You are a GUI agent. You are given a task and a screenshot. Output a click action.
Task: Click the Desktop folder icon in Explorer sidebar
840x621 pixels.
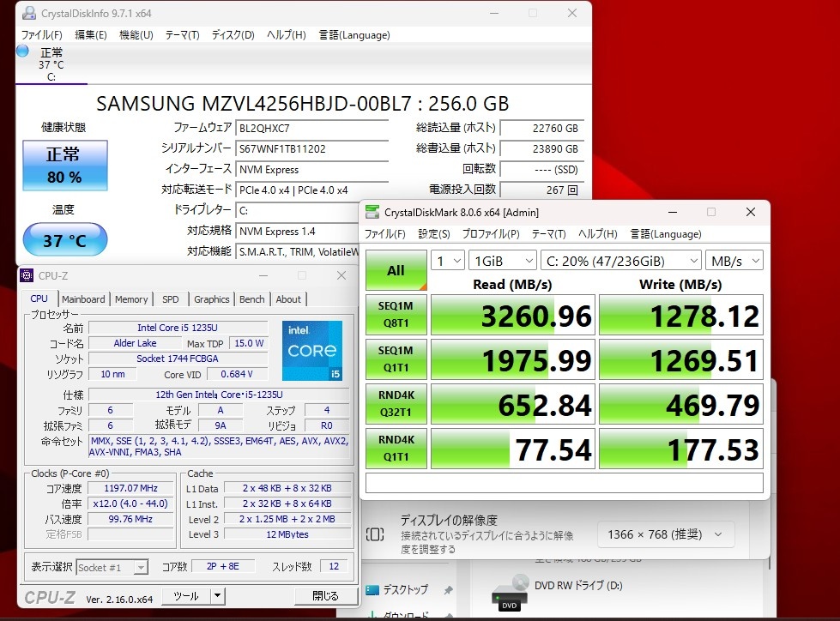[372, 590]
